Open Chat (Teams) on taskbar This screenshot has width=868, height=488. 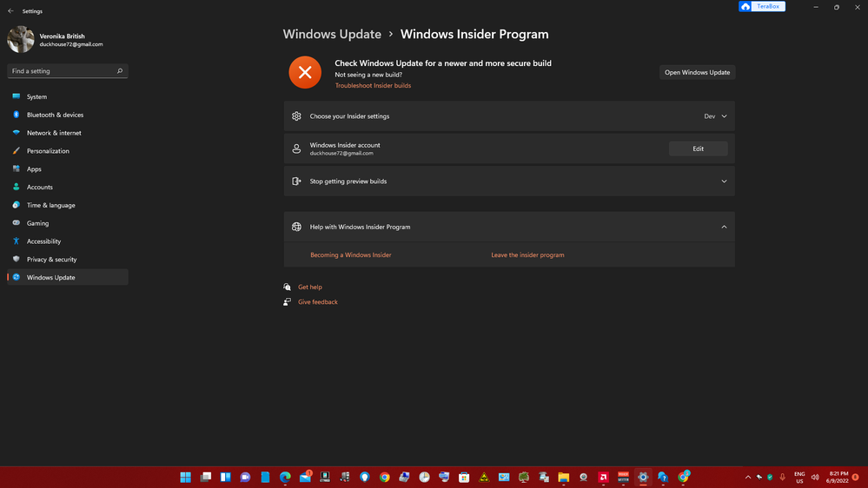pos(245,477)
